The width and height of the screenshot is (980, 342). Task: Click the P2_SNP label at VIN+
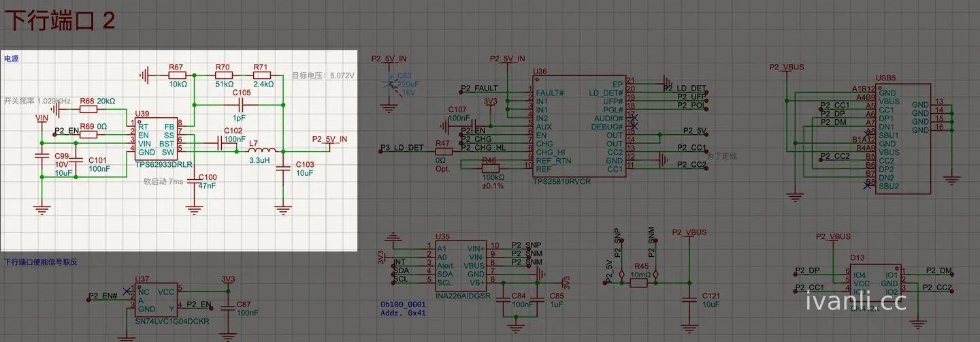click(x=526, y=245)
